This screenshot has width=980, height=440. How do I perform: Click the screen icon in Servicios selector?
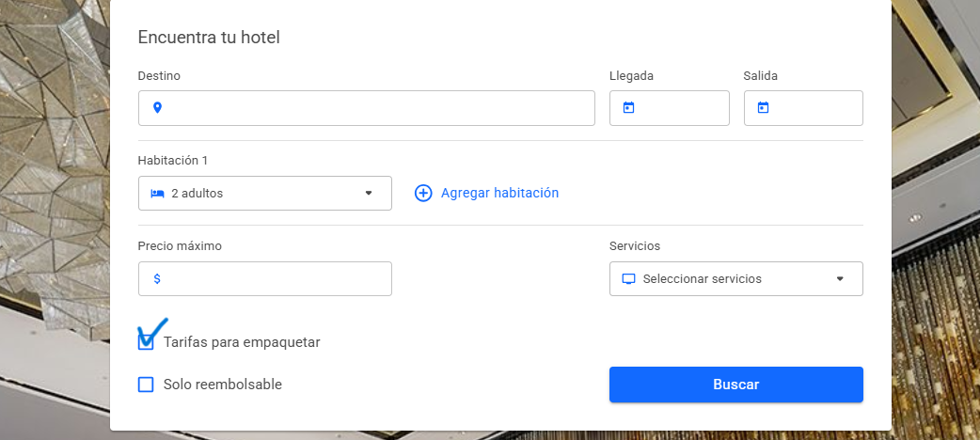click(x=629, y=278)
